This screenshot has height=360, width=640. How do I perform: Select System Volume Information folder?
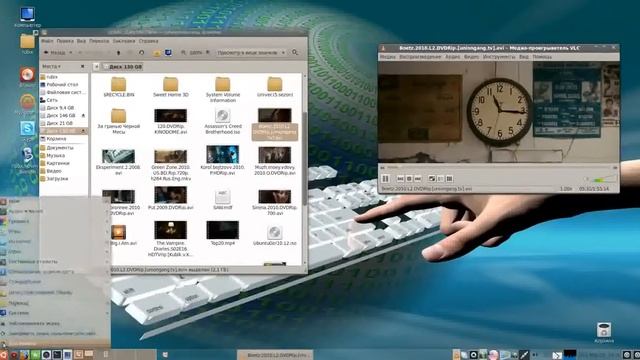point(223,89)
